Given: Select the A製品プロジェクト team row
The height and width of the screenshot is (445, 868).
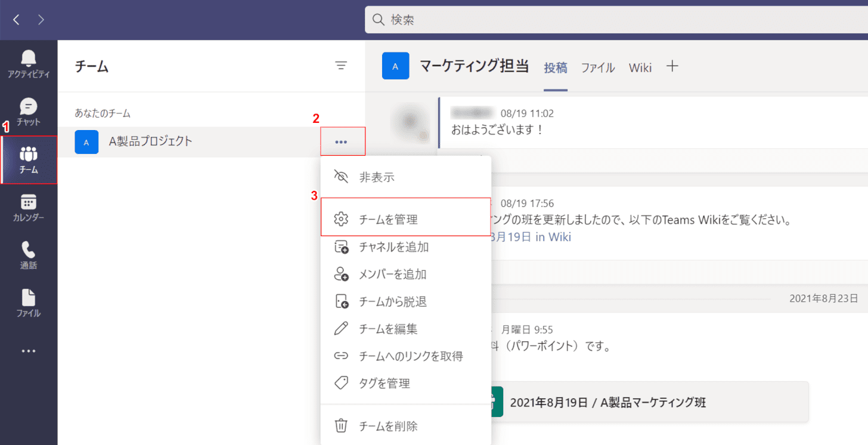Looking at the screenshot, I should click(x=211, y=142).
